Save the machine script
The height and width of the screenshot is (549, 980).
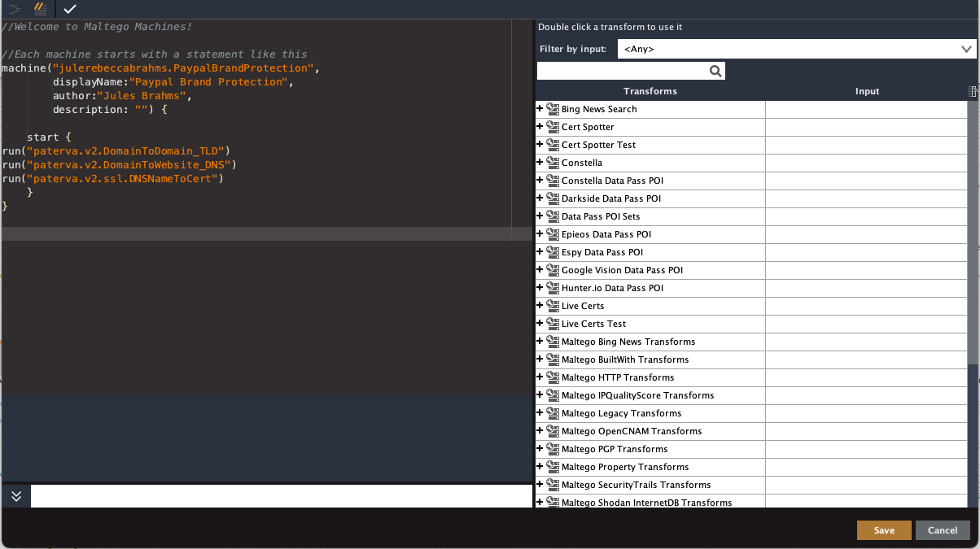click(884, 530)
